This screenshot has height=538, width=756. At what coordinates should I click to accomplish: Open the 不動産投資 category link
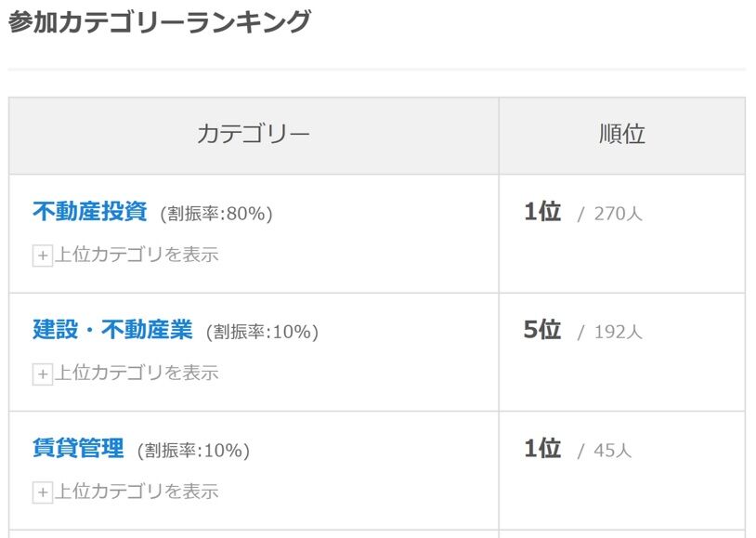point(89,212)
